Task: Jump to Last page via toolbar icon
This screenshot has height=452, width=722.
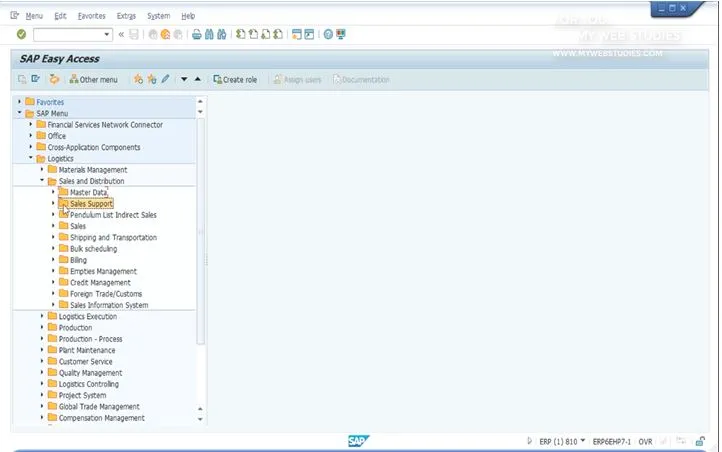Action: (x=278, y=35)
